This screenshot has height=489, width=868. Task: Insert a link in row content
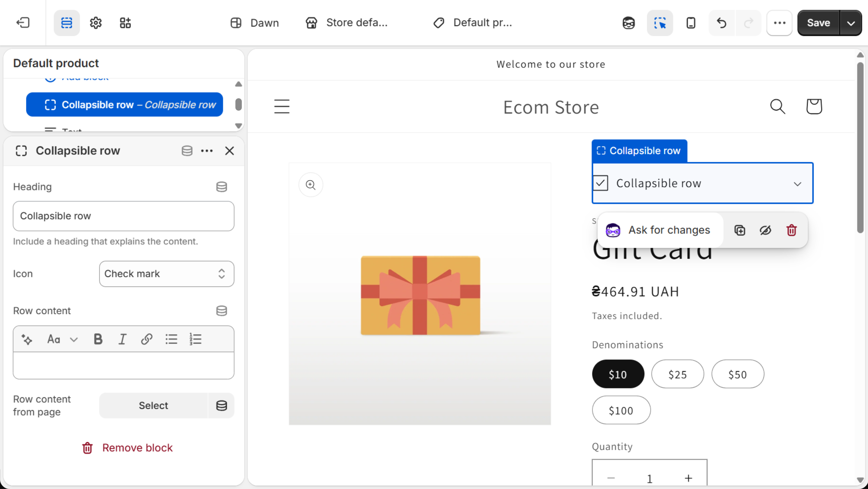147,339
